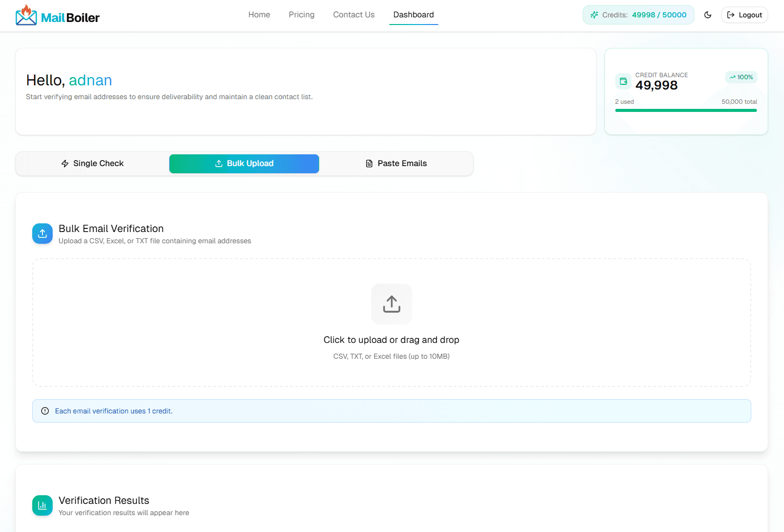Open the Paste Emails tab
784x532 pixels.
point(396,163)
